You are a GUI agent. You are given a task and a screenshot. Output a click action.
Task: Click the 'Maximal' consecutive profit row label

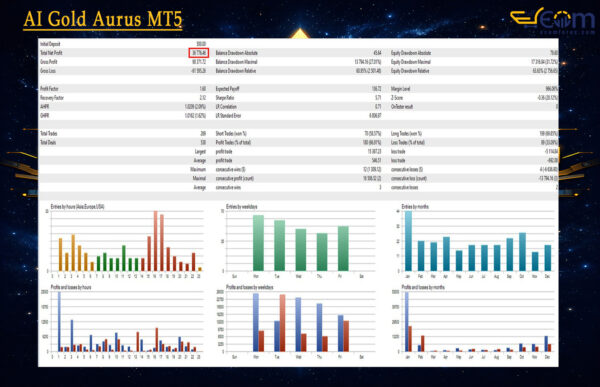(199, 178)
